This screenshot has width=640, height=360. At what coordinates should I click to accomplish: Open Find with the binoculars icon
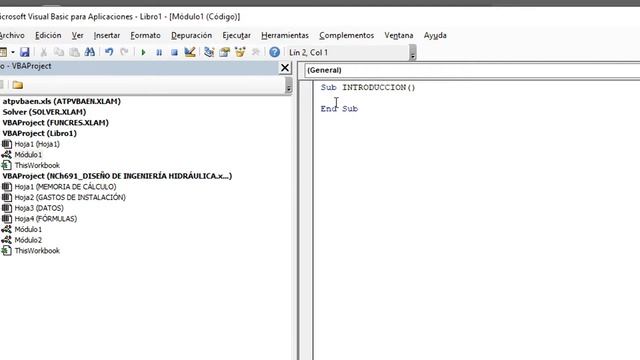[90, 52]
